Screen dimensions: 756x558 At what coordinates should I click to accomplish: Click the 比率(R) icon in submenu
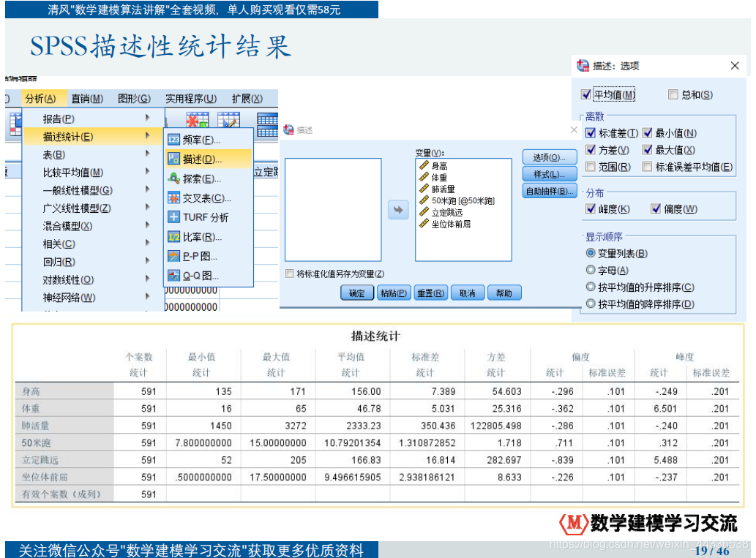coord(173,237)
